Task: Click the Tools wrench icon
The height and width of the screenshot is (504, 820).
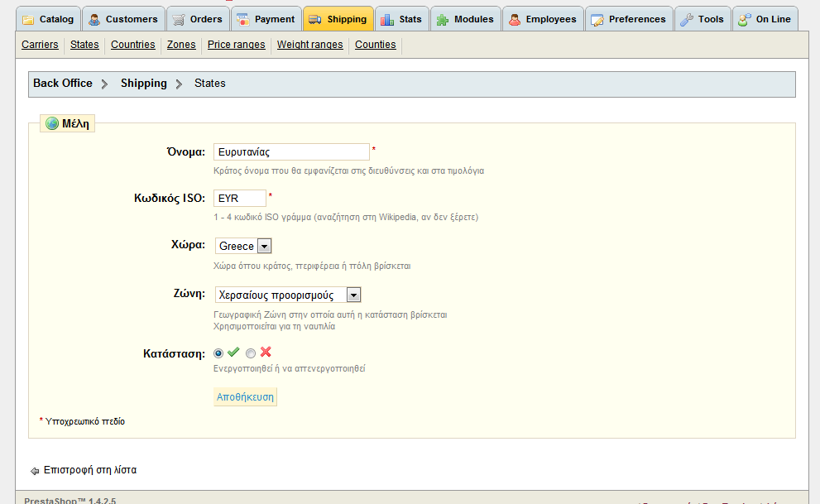Action: tap(687, 20)
